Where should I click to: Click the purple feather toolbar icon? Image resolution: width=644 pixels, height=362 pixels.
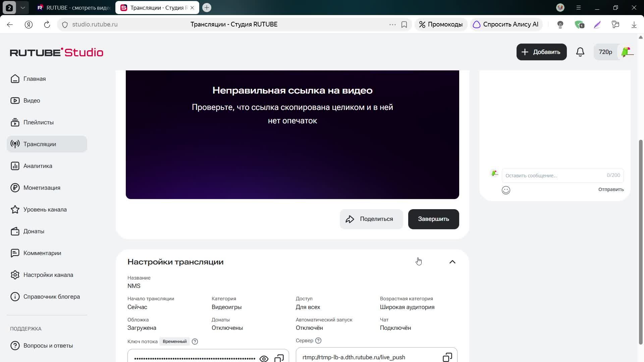click(597, 24)
